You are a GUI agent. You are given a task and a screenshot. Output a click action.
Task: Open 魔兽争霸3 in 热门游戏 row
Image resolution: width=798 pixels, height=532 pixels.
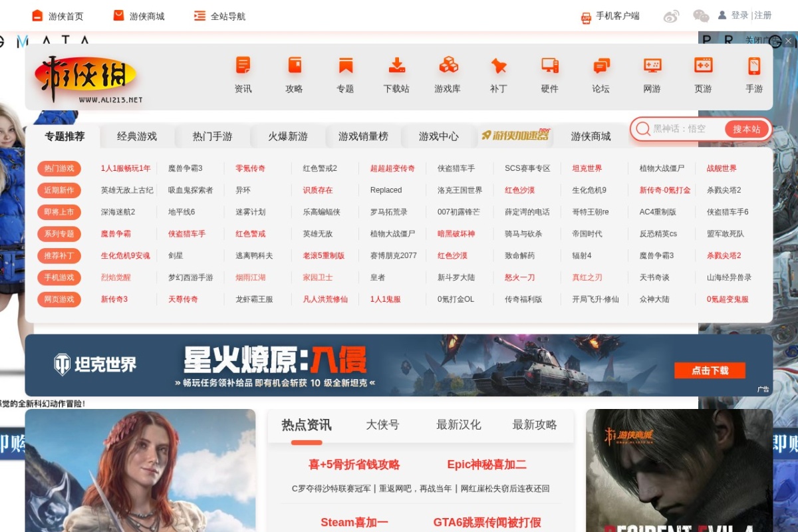tap(186, 168)
